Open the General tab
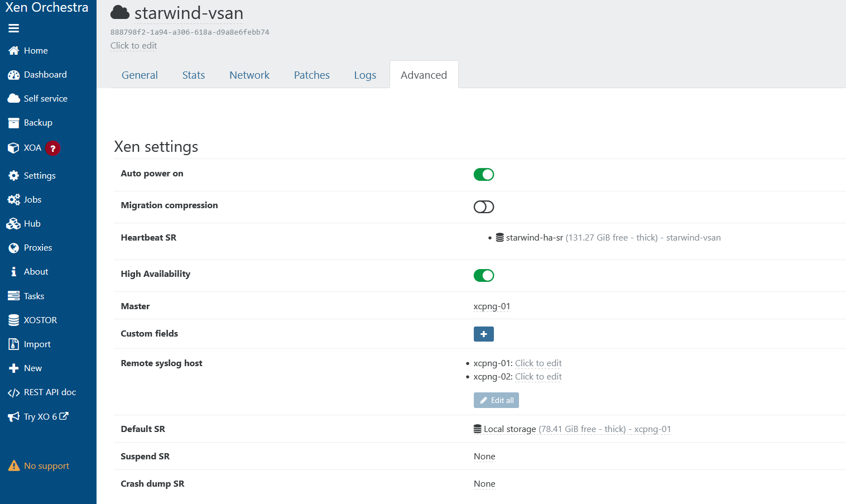 coord(140,75)
